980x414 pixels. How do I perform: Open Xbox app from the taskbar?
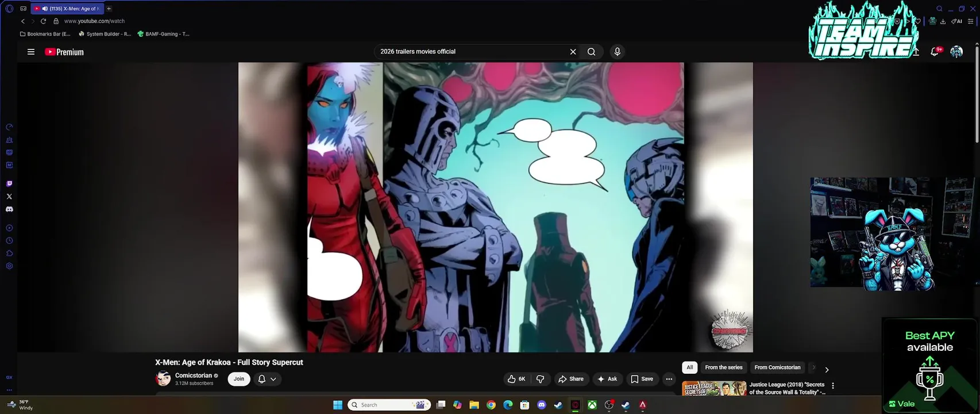(x=592, y=405)
